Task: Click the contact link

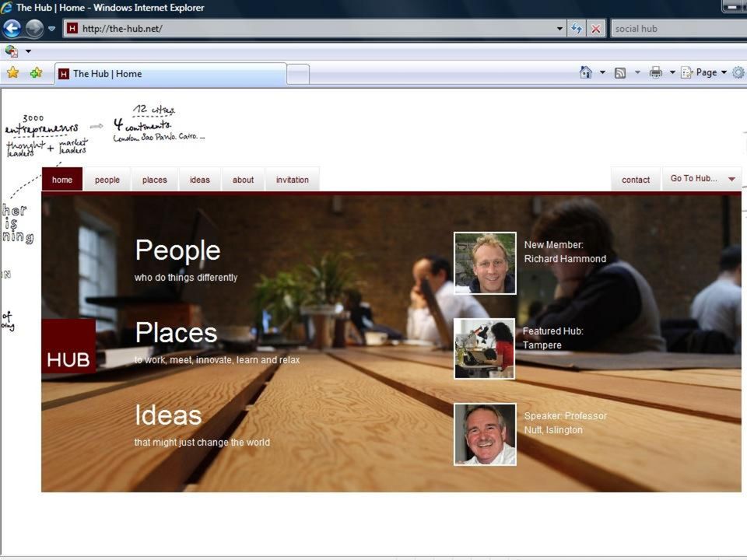Action: [636, 180]
